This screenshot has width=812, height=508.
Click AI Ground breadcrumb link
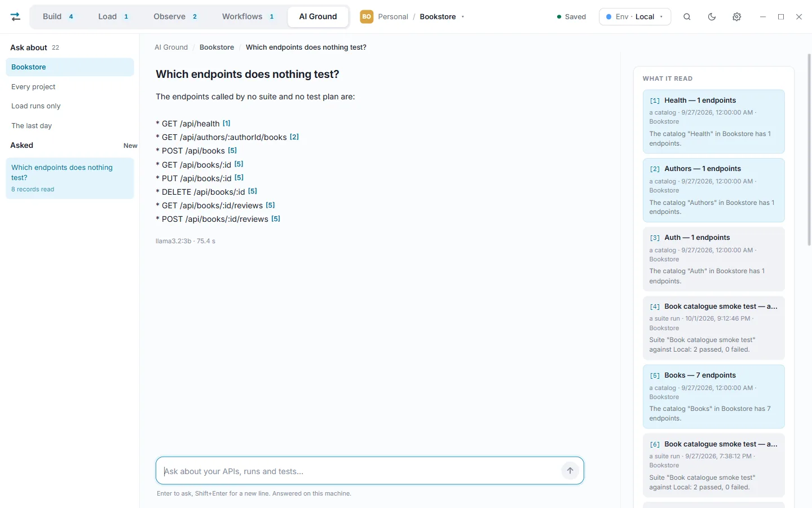click(171, 47)
